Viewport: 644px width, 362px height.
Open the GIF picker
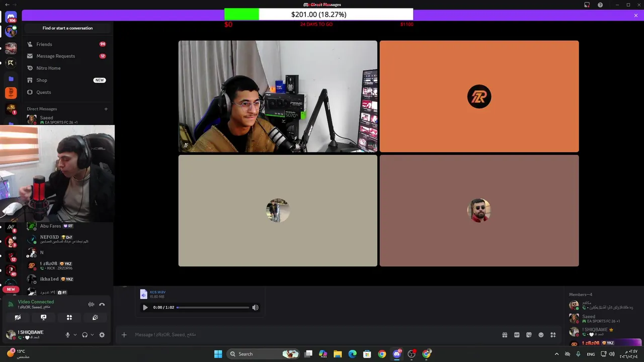tap(517, 335)
